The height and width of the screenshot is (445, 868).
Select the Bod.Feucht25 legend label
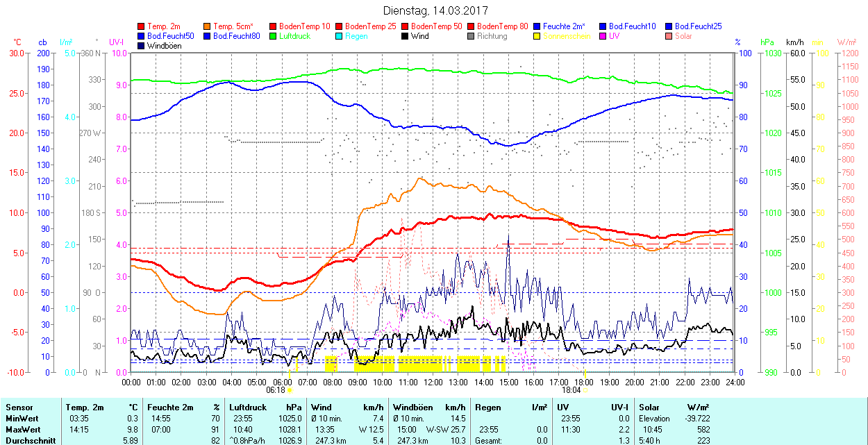(x=699, y=26)
